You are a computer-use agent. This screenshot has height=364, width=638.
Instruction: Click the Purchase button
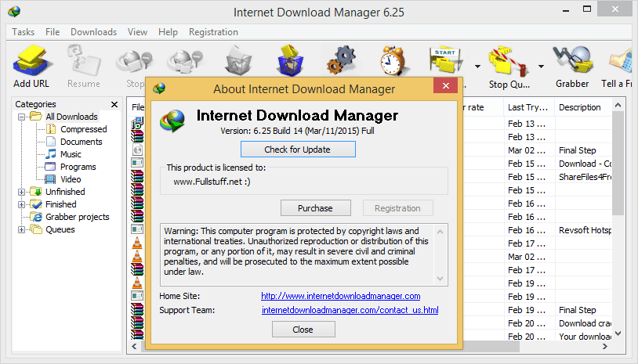(315, 208)
